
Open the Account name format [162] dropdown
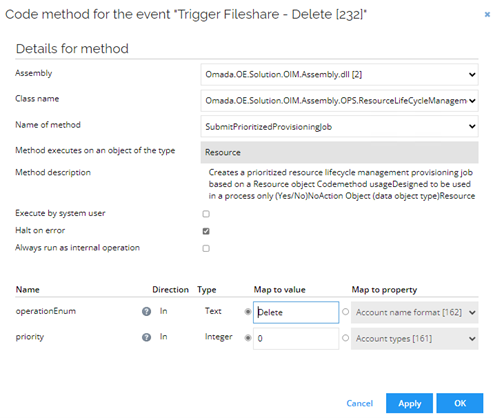coord(414,312)
